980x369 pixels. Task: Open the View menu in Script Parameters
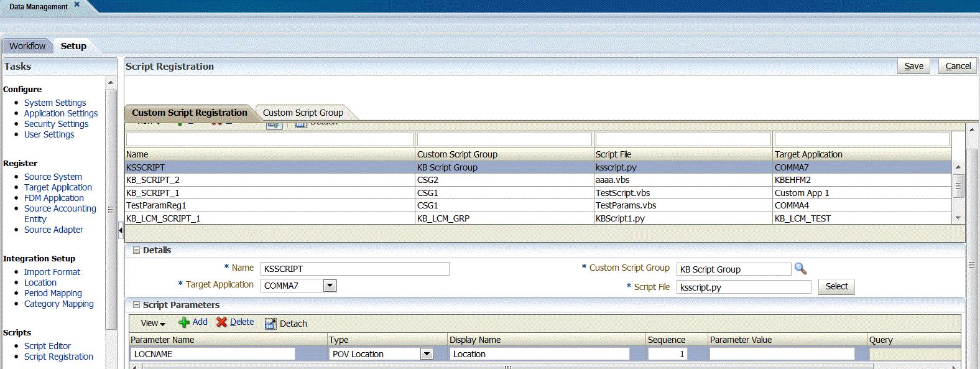[153, 324]
